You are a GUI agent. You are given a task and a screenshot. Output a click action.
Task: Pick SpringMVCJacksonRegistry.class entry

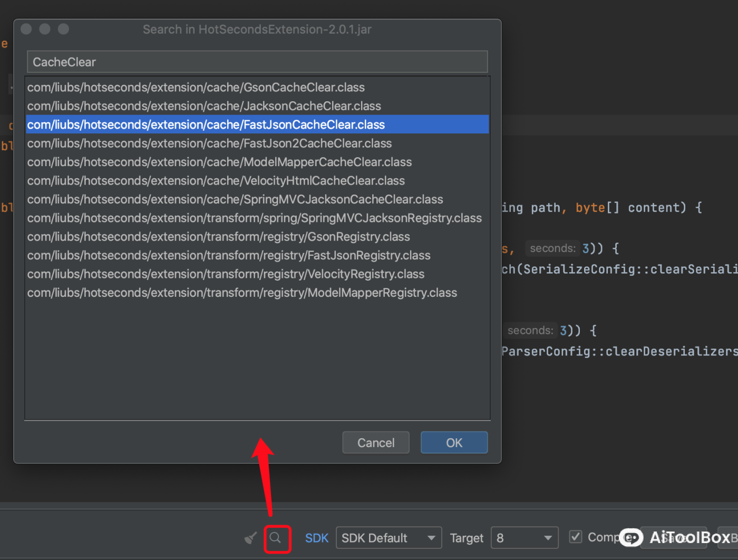click(x=255, y=218)
